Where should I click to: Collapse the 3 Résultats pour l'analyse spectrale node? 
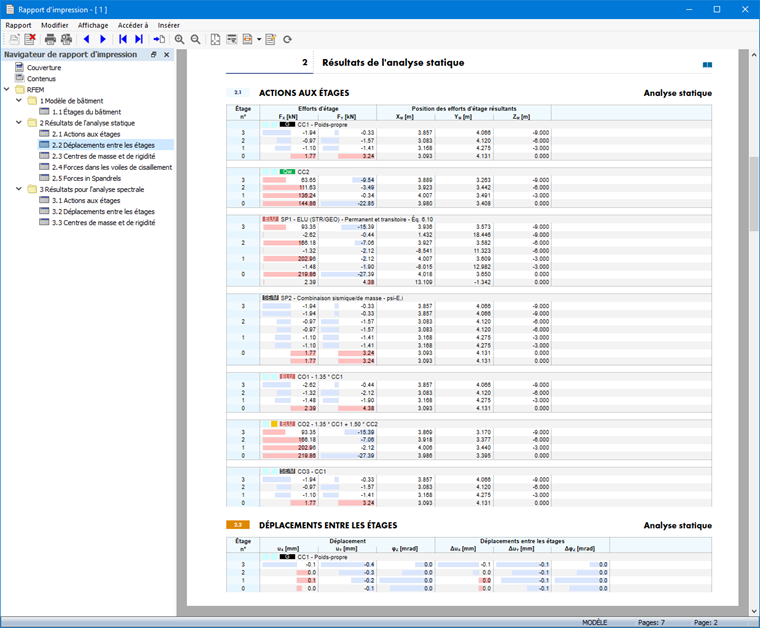tap(19, 189)
